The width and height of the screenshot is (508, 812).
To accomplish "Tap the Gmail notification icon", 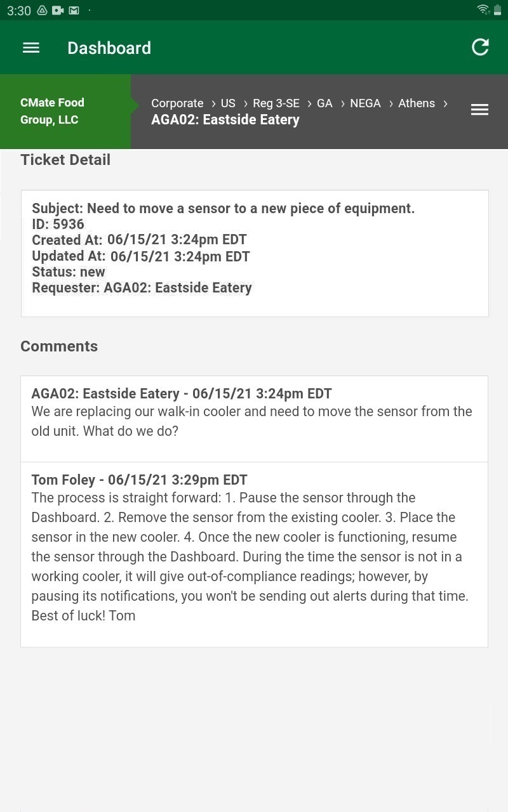I will pyautogui.click(x=74, y=10).
